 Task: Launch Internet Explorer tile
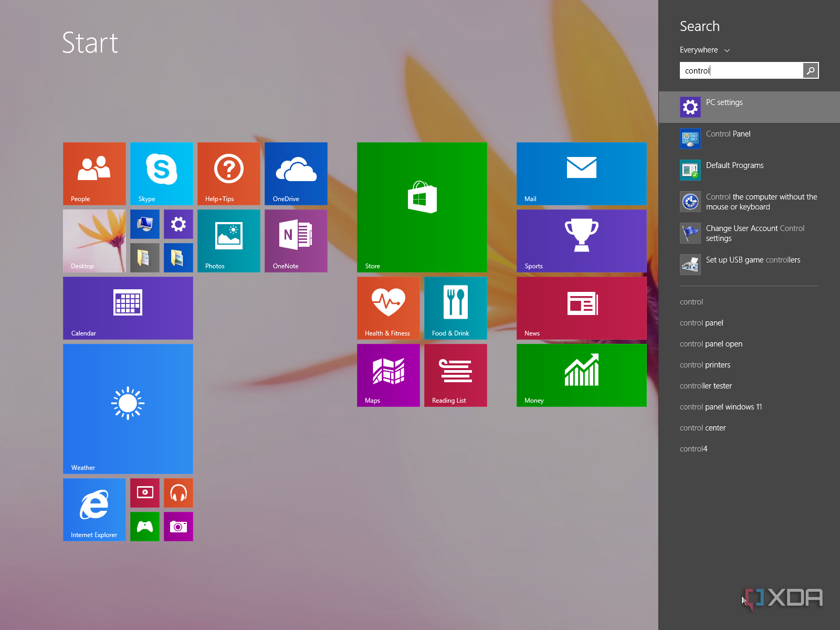[x=94, y=509]
